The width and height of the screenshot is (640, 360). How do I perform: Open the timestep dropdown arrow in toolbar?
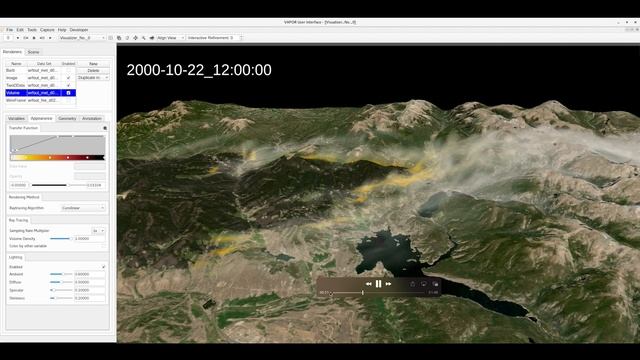(18, 38)
